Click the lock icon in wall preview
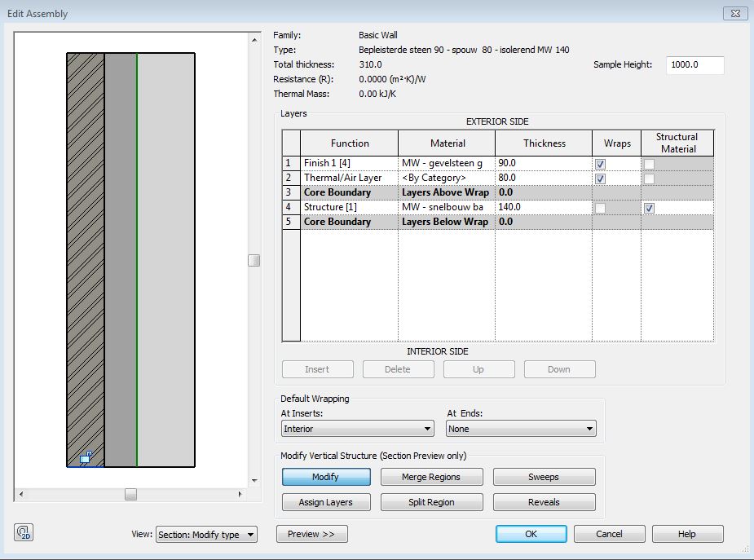Screen dimensions: 754x560 (85, 458)
